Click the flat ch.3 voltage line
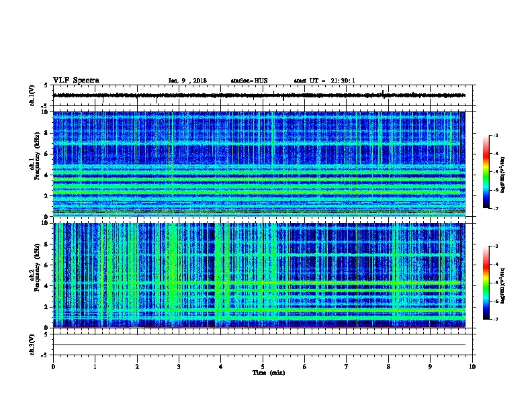This screenshot has height=411, width=532. (259, 345)
